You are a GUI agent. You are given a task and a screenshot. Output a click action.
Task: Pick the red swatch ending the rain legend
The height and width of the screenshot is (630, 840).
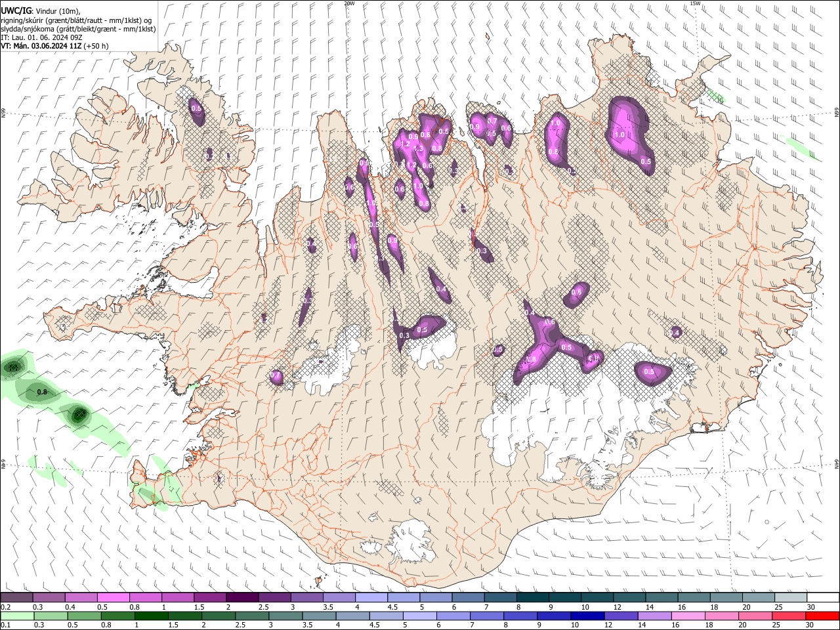822,616
